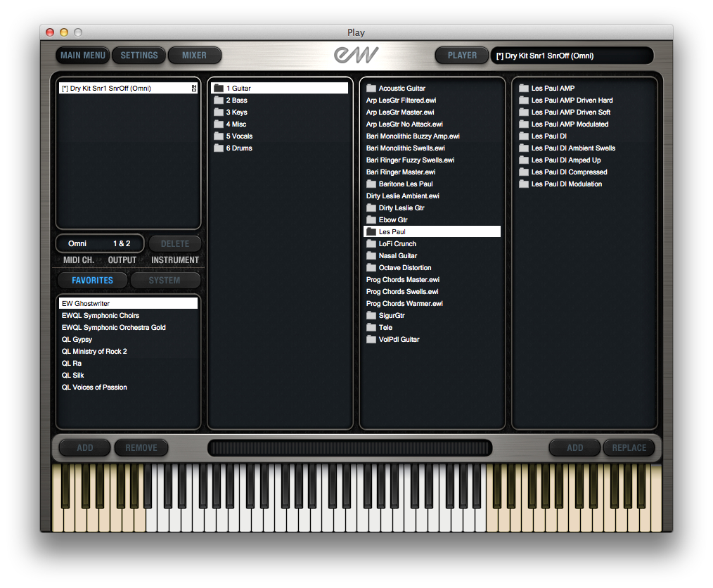Open the current instrument name dropdown

[x=572, y=56]
